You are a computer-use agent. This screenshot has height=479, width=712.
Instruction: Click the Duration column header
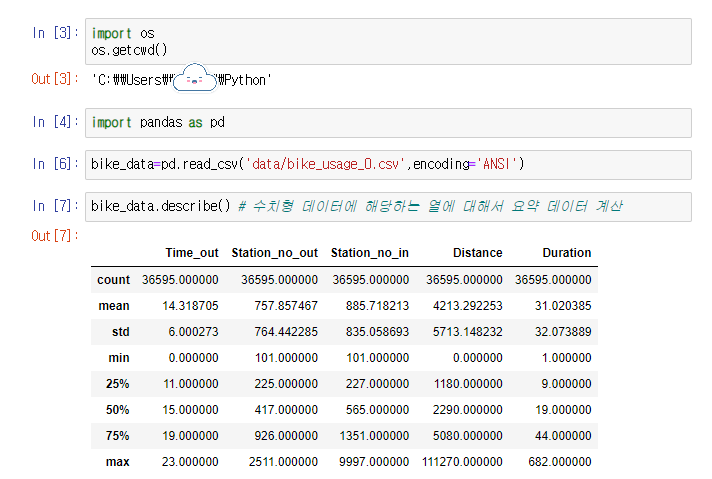point(567,253)
